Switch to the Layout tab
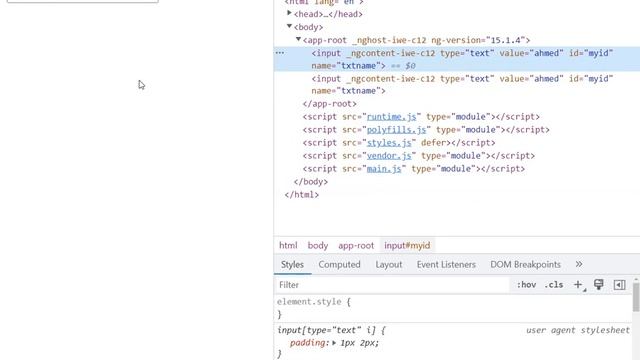The image size is (640, 360). pos(389,264)
